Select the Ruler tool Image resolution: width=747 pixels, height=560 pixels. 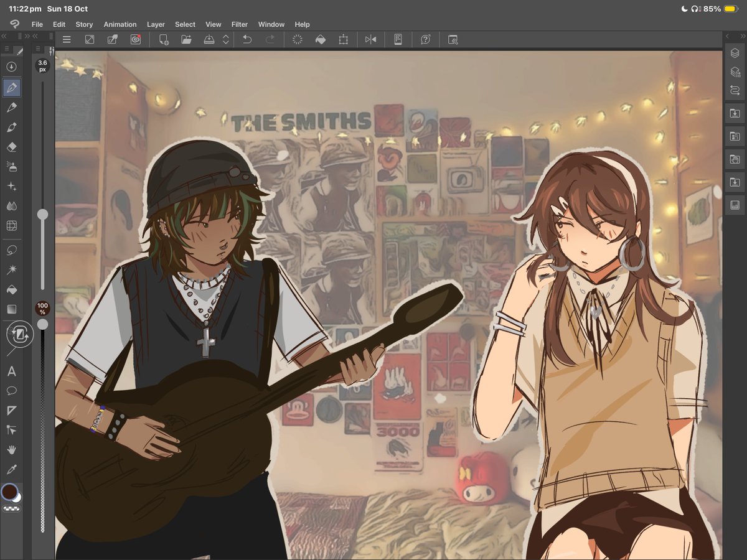pyautogui.click(x=11, y=410)
